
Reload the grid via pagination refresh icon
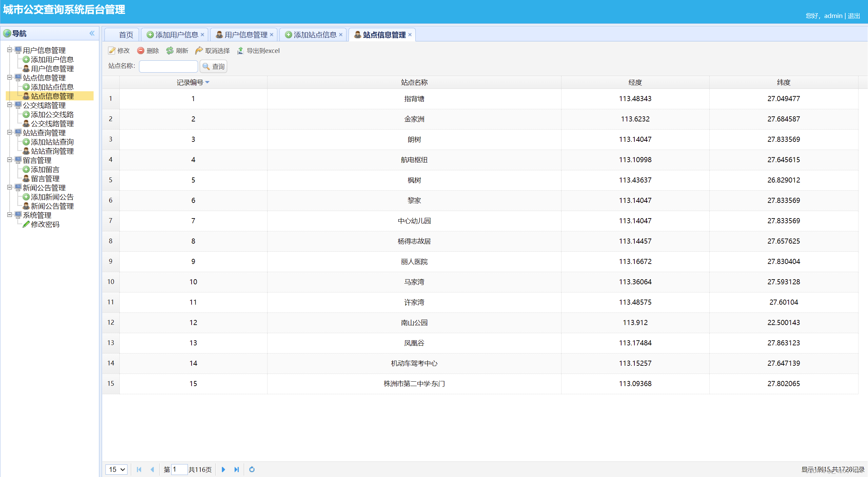point(252,470)
